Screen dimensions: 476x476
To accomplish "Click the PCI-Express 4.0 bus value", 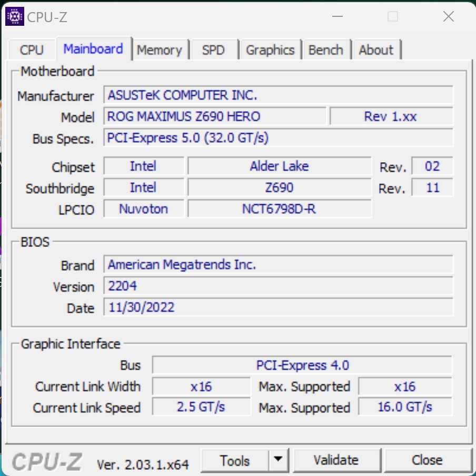I will pyautogui.click(x=302, y=365).
